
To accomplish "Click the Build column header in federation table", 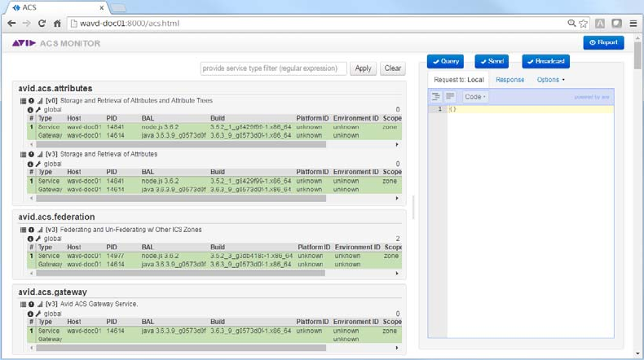I will [218, 247].
